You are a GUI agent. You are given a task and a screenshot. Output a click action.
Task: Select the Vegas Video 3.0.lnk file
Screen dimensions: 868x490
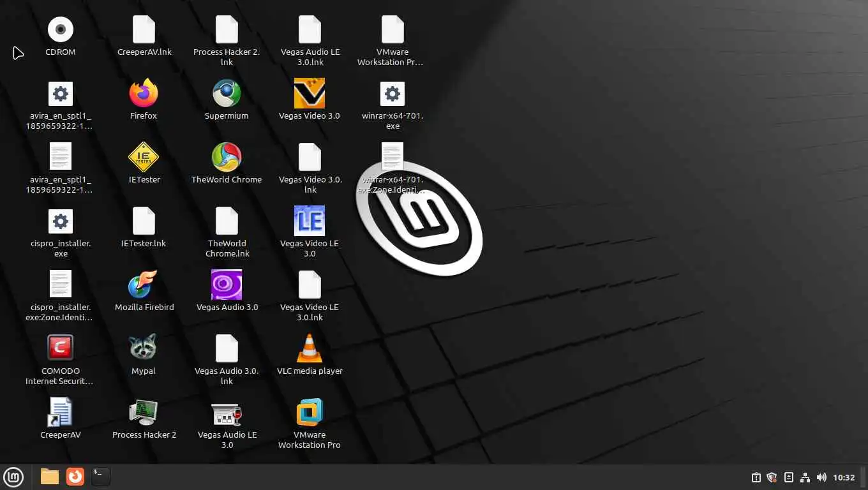click(x=310, y=157)
